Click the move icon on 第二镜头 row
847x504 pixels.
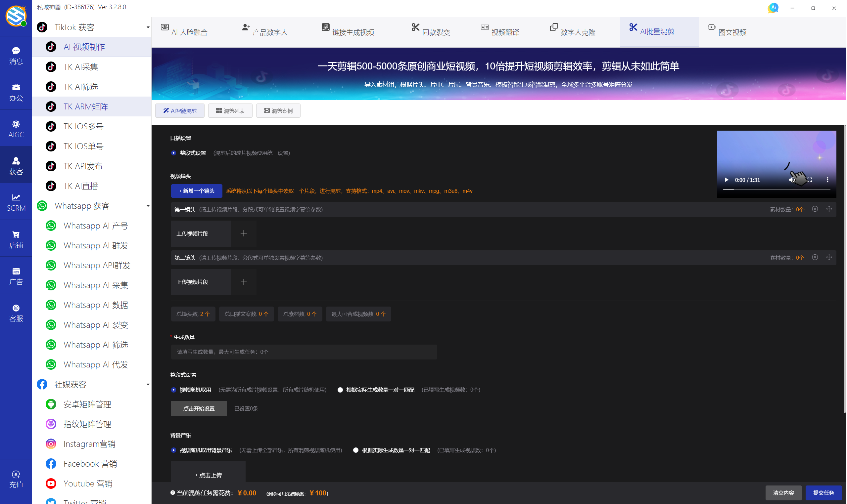(x=829, y=257)
